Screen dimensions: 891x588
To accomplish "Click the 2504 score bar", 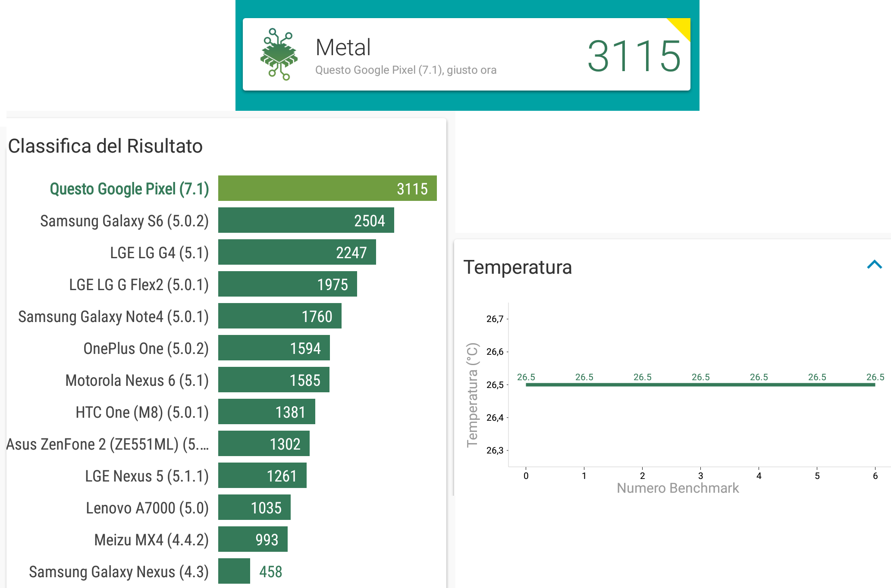I will pyautogui.click(x=306, y=220).
